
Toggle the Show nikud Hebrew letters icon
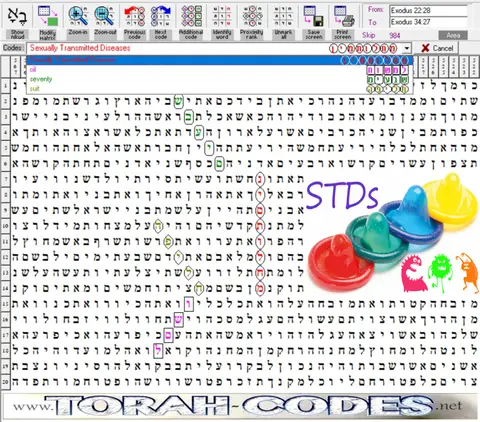click(x=17, y=16)
